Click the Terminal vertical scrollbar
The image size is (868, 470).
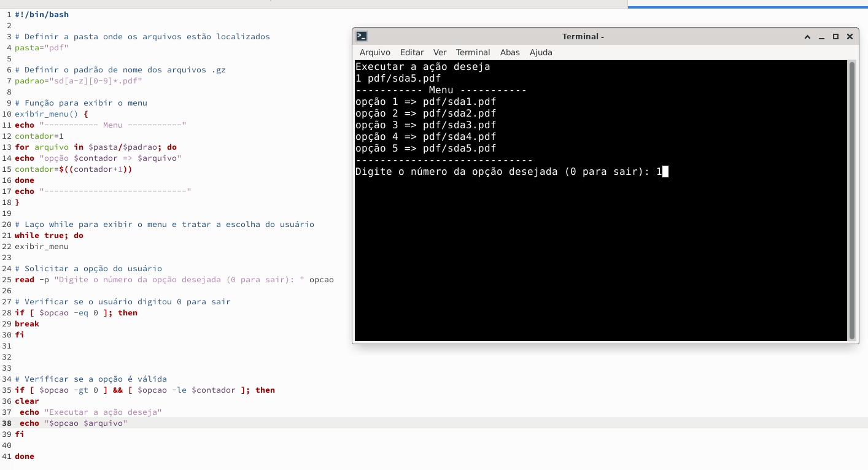coord(852,200)
